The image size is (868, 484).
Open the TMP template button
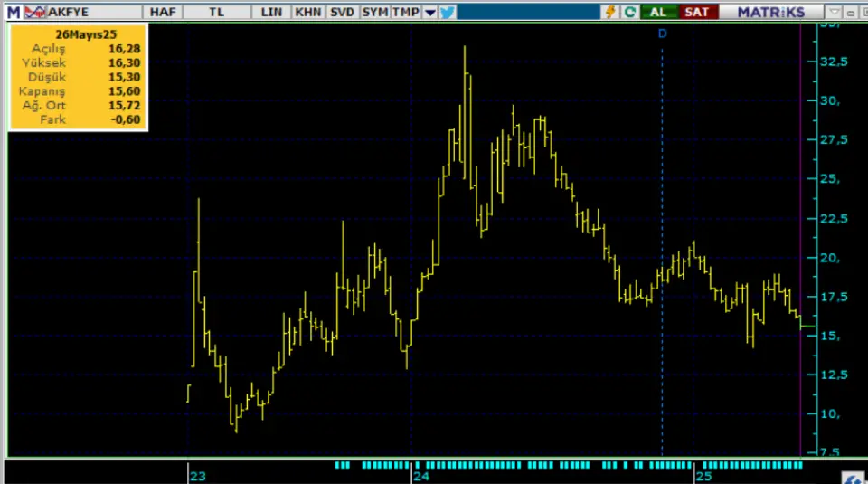(406, 12)
